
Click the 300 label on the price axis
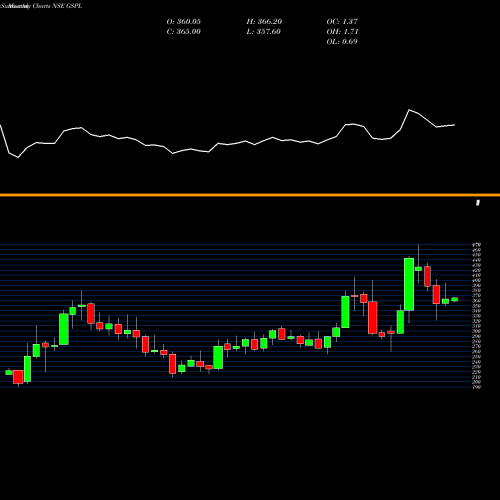[477, 331]
